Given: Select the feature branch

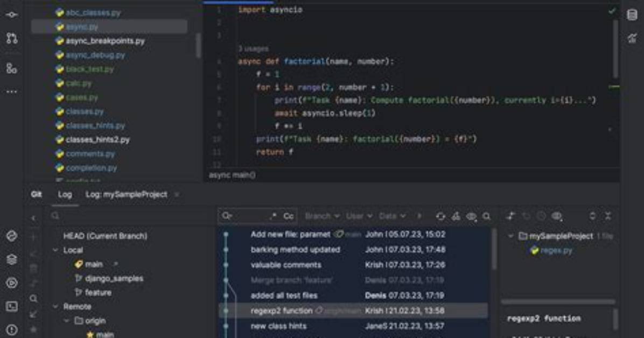Looking at the screenshot, I should pyautogui.click(x=98, y=292).
